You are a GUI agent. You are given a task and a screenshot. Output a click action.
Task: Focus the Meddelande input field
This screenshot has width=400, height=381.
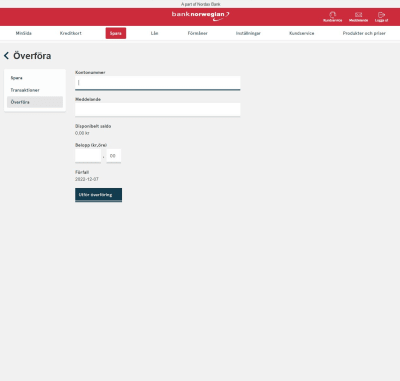[158, 110]
